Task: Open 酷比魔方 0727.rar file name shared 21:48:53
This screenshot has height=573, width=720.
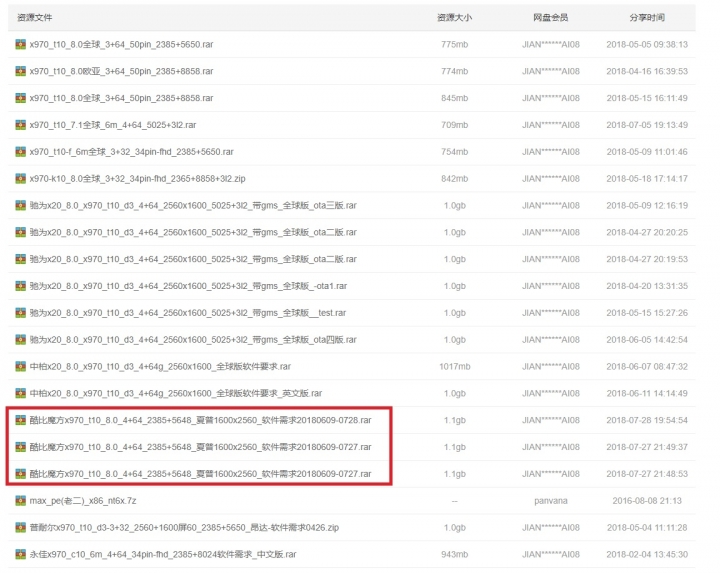Action: pyautogui.click(x=200, y=474)
